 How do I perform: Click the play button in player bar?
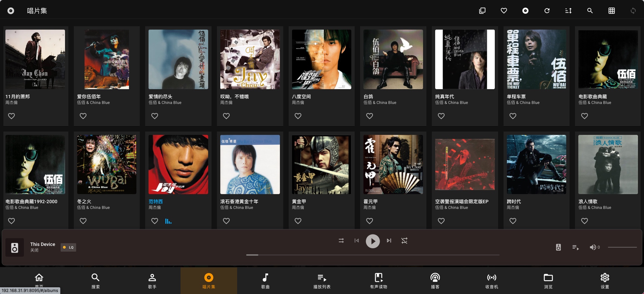click(x=373, y=241)
